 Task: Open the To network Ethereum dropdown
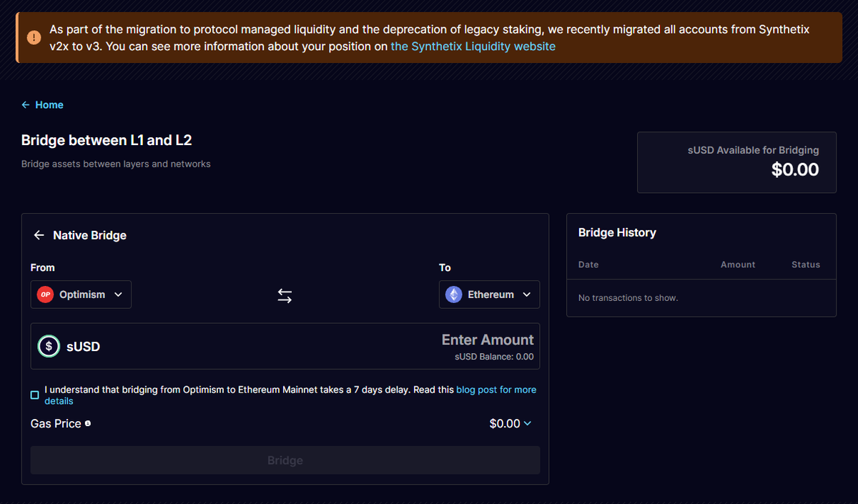[489, 295]
